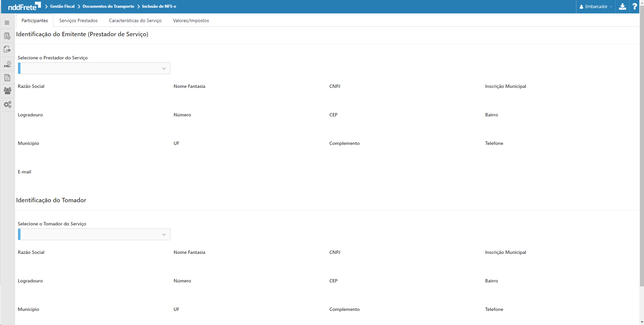644x325 pixels.
Task: Open the settings gears icon in sidebar
Action: [x=7, y=105]
